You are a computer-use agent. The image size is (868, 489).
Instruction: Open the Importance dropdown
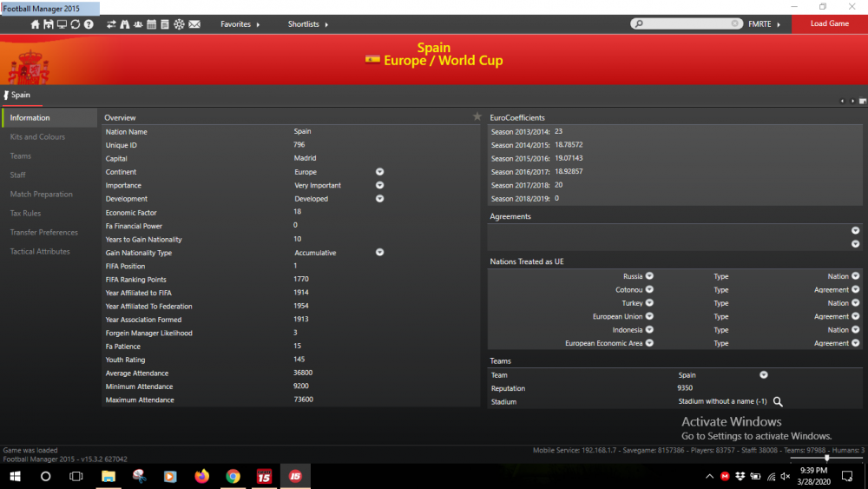pyautogui.click(x=380, y=185)
